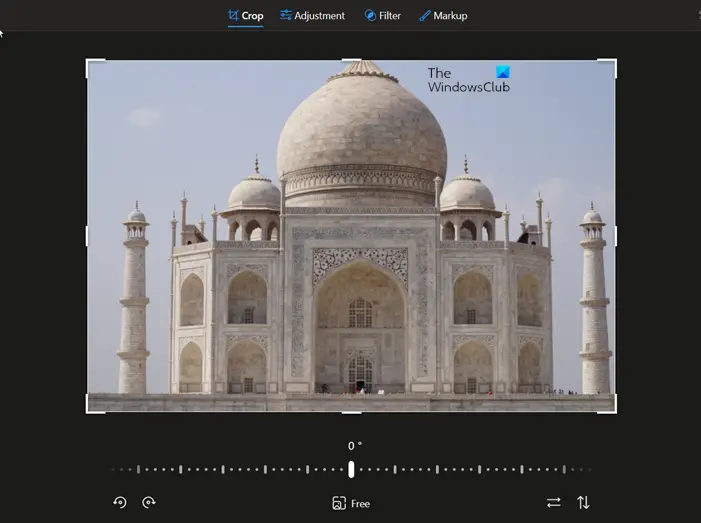Click the right edge crop handle
This screenshot has width=701, height=523.
(616, 236)
